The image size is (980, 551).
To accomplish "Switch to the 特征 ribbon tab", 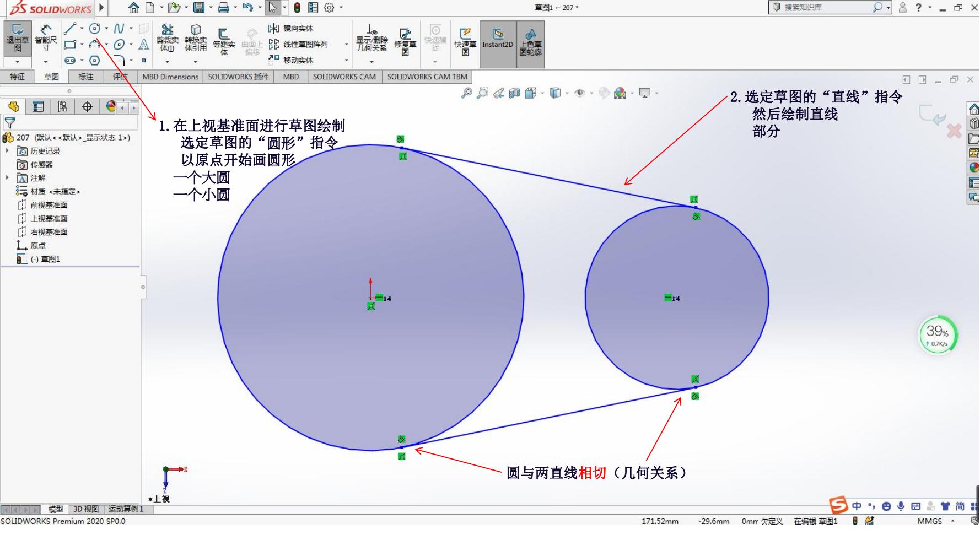I will coord(17,77).
